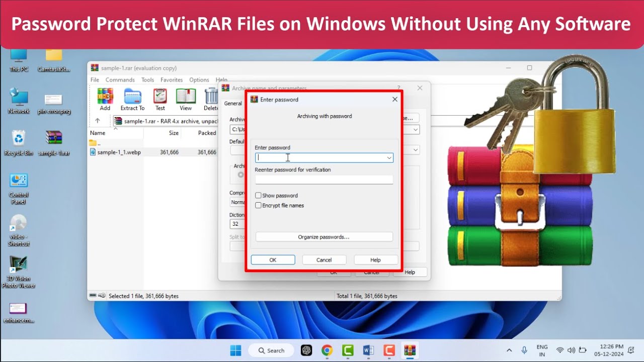Click OK in Enter password dialog
Image resolution: width=644 pixels, height=362 pixels.
coord(273,260)
